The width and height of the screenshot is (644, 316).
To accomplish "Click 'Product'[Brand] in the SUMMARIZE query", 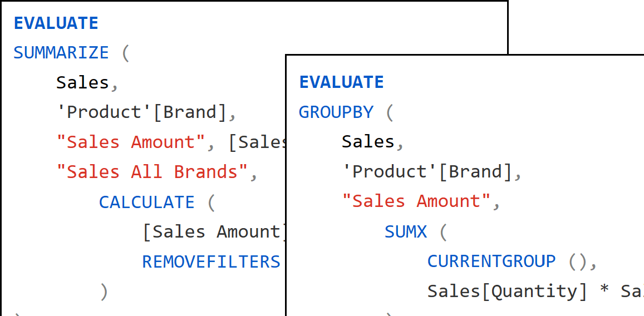I will click(141, 112).
